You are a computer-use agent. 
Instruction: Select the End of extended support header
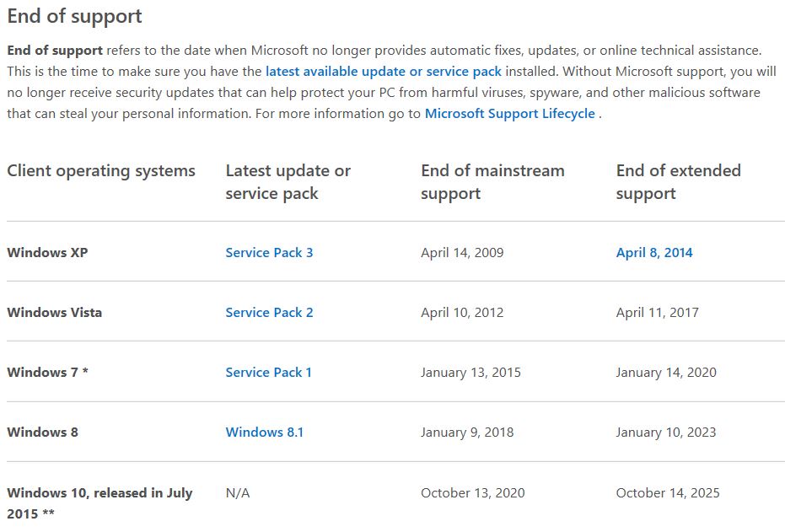(x=679, y=182)
